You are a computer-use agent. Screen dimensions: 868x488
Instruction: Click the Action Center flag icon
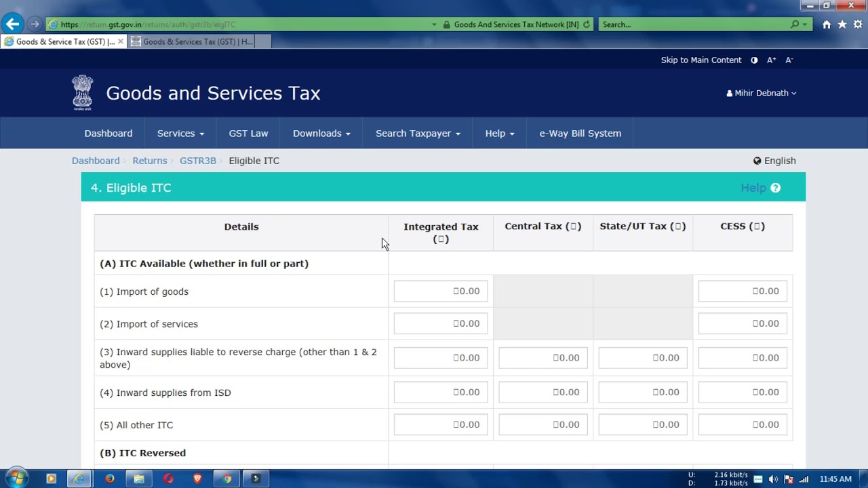point(789,479)
